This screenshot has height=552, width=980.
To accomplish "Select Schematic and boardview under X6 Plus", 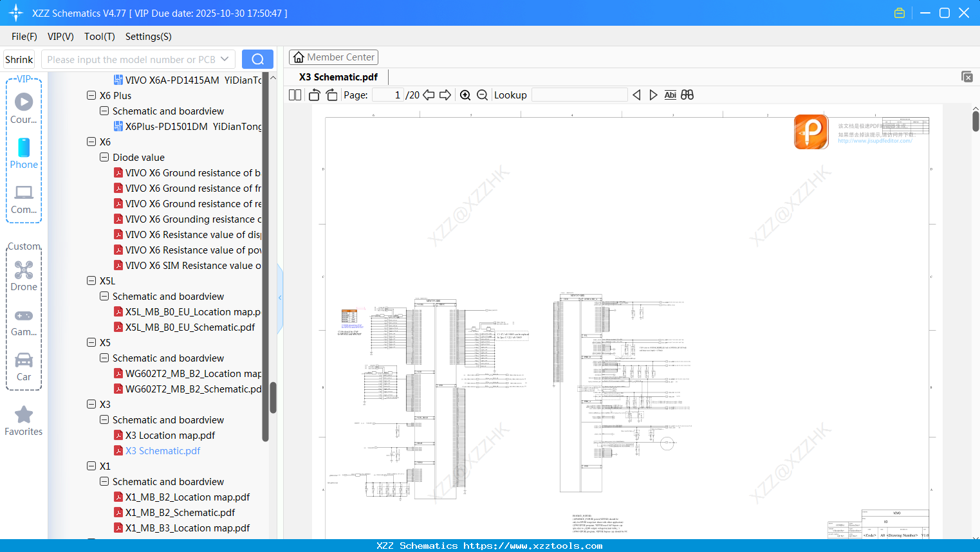I will [x=168, y=111].
